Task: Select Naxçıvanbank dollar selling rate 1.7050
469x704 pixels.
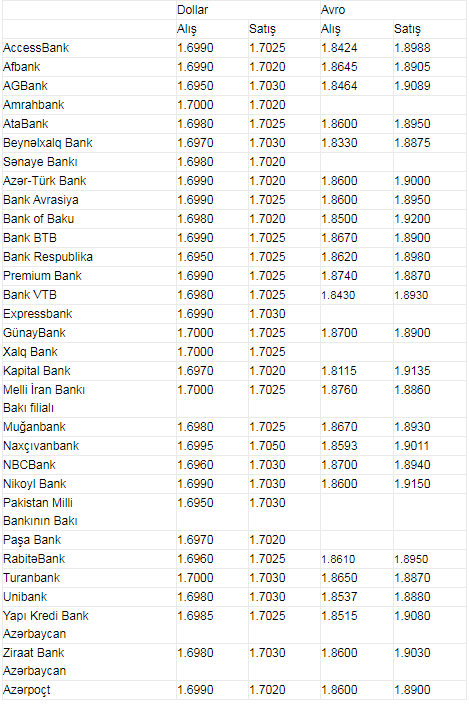Action: (x=267, y=446)
